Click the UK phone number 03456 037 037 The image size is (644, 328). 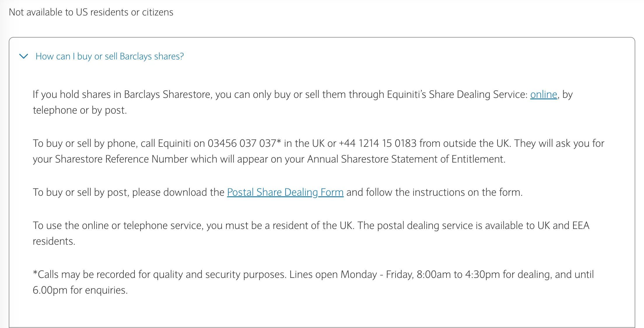pyautogui.click(x=242, y=143)
